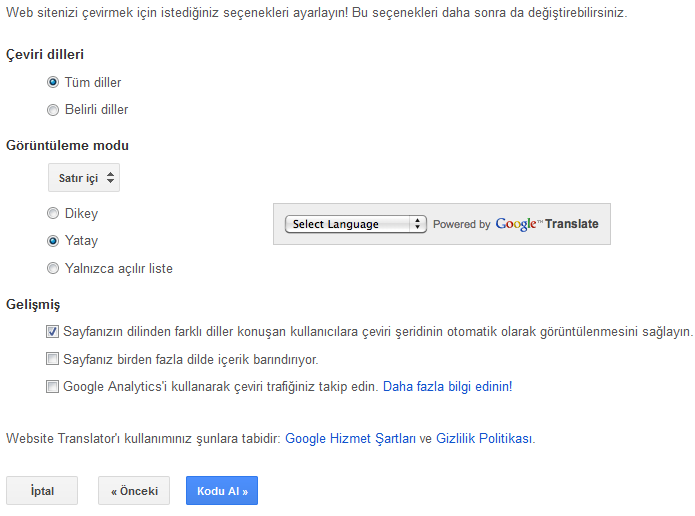Viewport: 695px width, 516px height.
Task: Click the arrows on 'Satır içi' selector
Action: point(111,178)
